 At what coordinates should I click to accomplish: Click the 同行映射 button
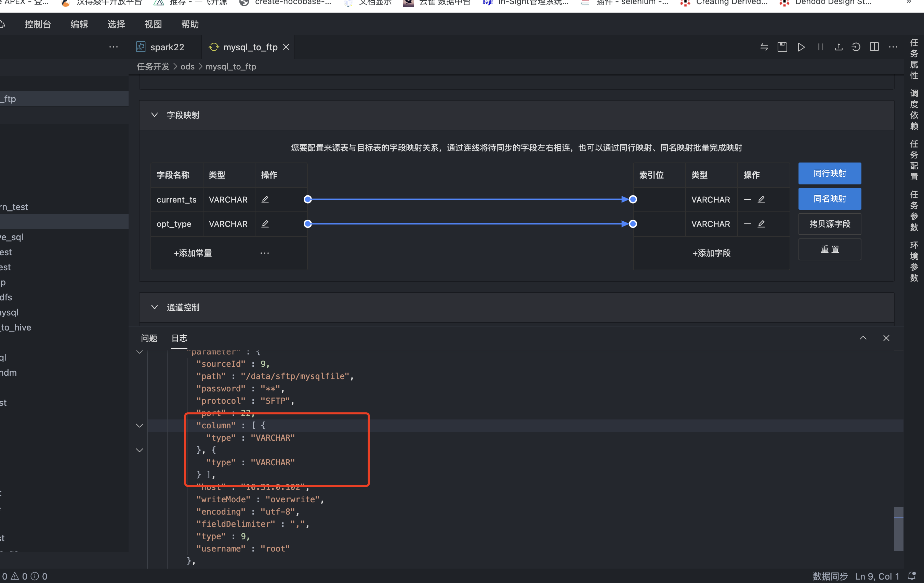(x=829, y=173)
